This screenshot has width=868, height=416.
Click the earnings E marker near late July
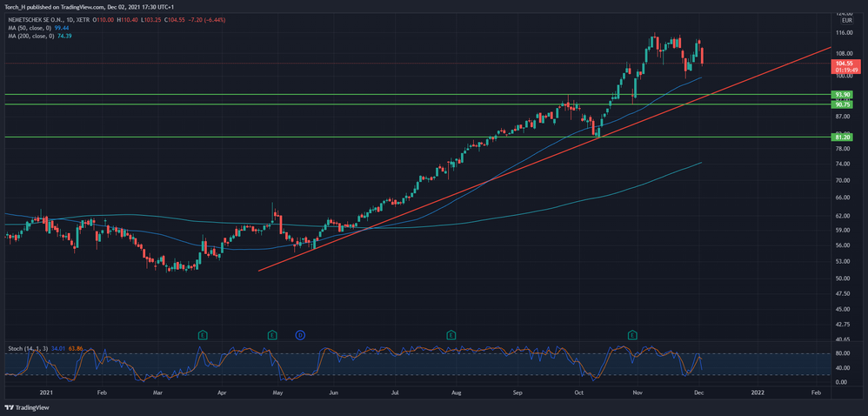coord(451,334)
